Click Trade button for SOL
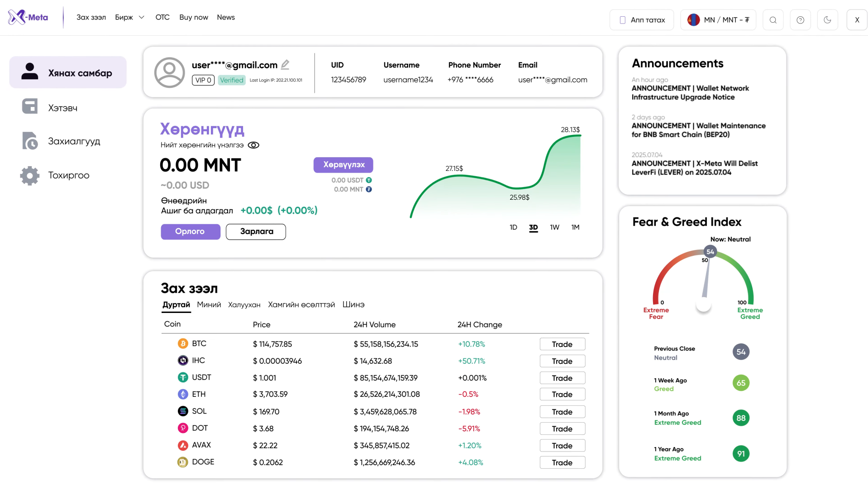Viewport: 868px width, 486px height. (x=563, y=412)
